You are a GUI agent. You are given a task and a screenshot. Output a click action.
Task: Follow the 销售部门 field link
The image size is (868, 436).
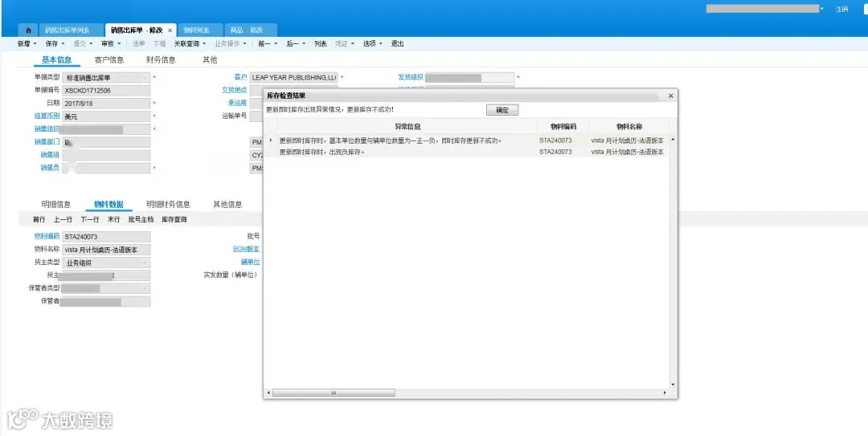point(47,141)
